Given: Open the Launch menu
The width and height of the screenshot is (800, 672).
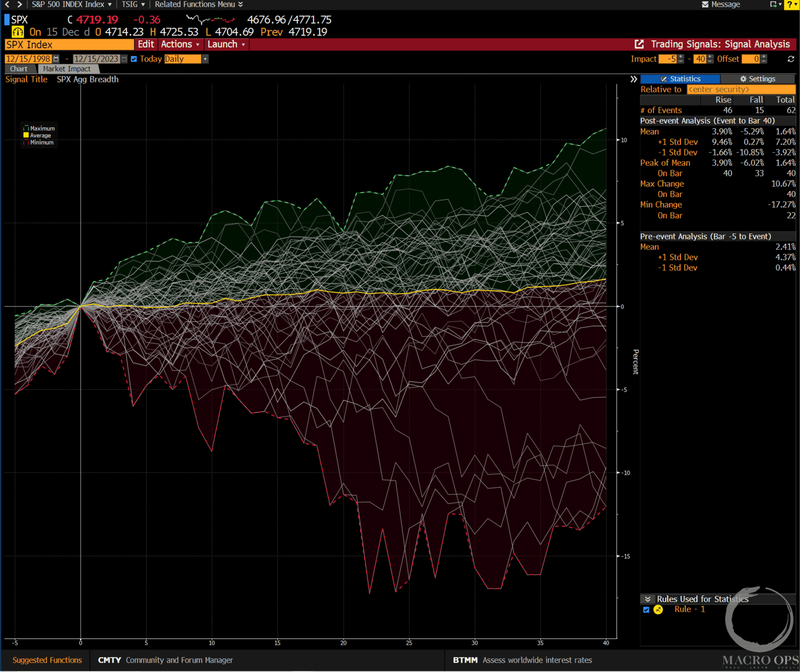Looking at the screenshot, I should pyautogui.click(x=226, y=45).
